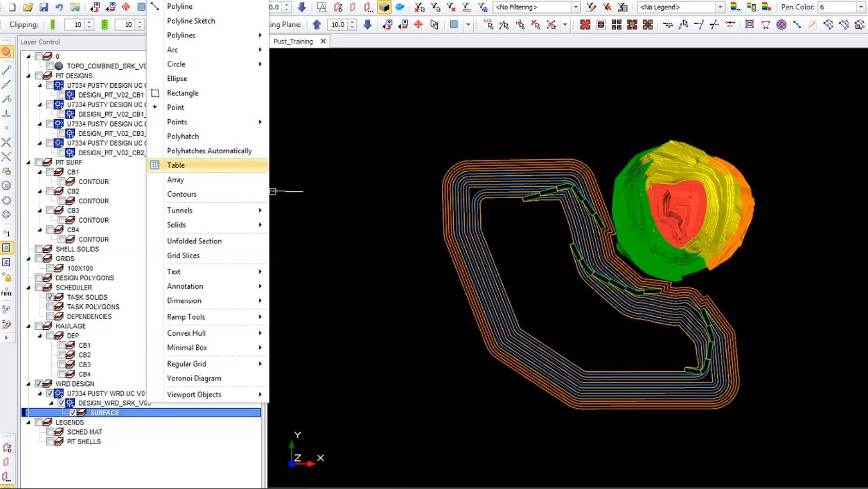Click the blue whale icon in toolbar
This screenshot has height=489, width=868.
click(400, 7)
